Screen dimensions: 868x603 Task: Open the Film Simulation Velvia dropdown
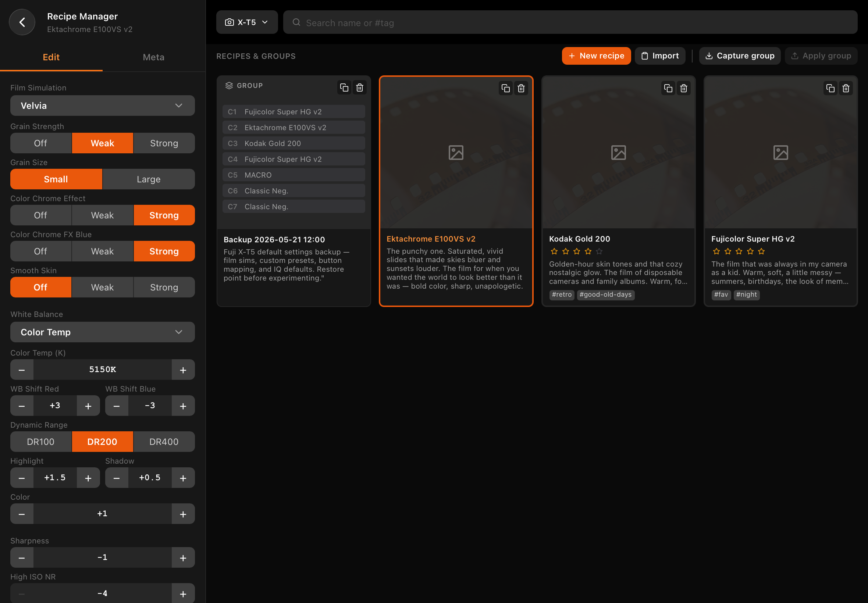[x=102, y=106]
